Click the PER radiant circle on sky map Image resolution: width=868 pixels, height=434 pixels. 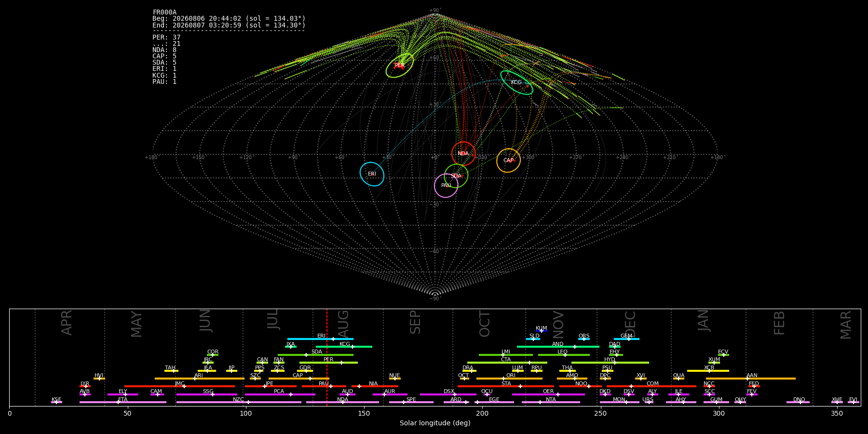coord(400,66)
